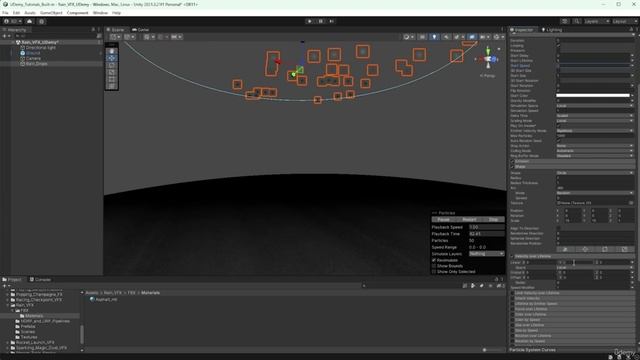Screen dimensions: 640x360
Task: Open the settings gear beside the cloud icon
Action: 41,21
